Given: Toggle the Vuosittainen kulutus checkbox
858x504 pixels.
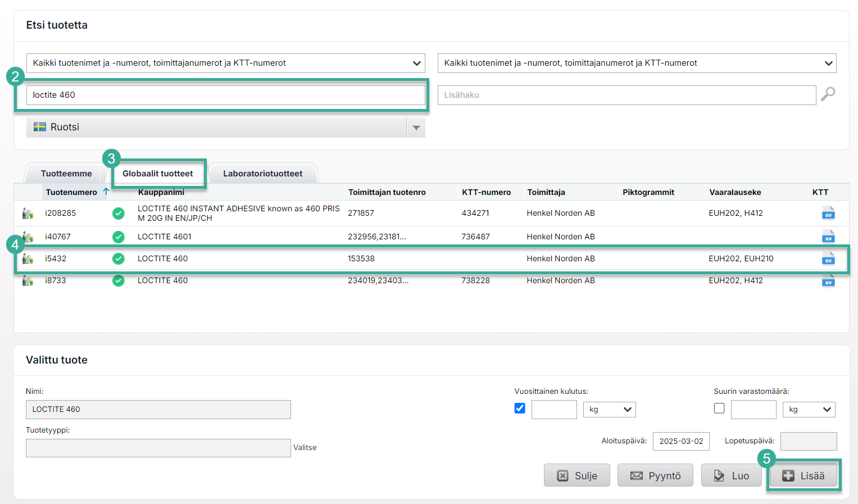Looking at the screenshot, I should point(520,408).
